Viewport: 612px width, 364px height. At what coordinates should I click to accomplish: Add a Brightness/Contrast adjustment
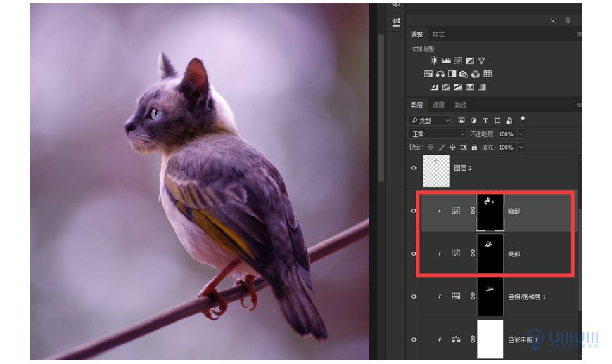[433, 60]
